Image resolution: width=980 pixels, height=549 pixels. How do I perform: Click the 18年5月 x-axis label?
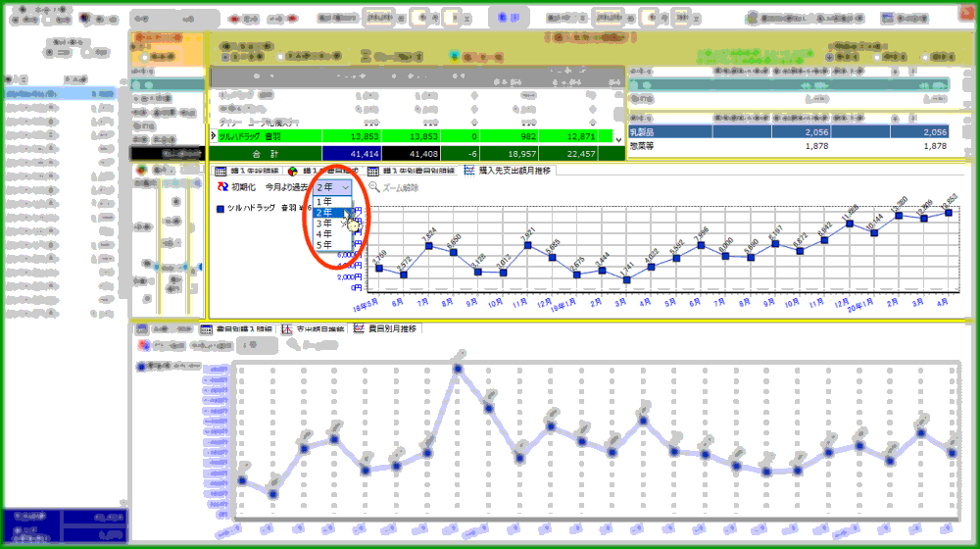366,305
